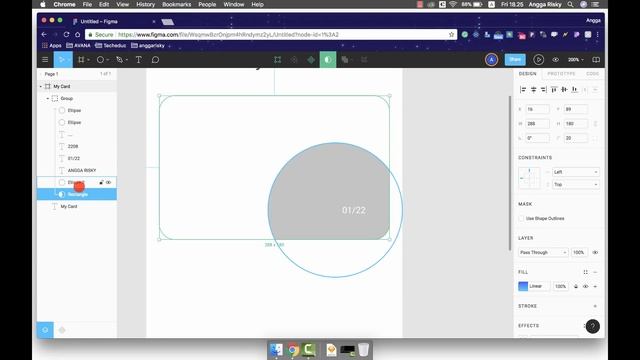The height and width of the screenshot is (360, 640).
Task: Click the Present play button
Action: pyautogui.click(x=538, y=60)
